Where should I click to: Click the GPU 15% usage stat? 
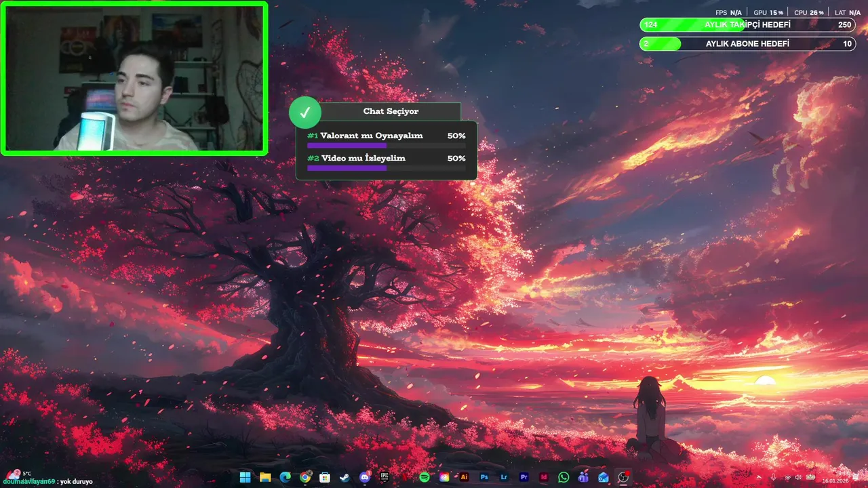(x=768, y=13)
